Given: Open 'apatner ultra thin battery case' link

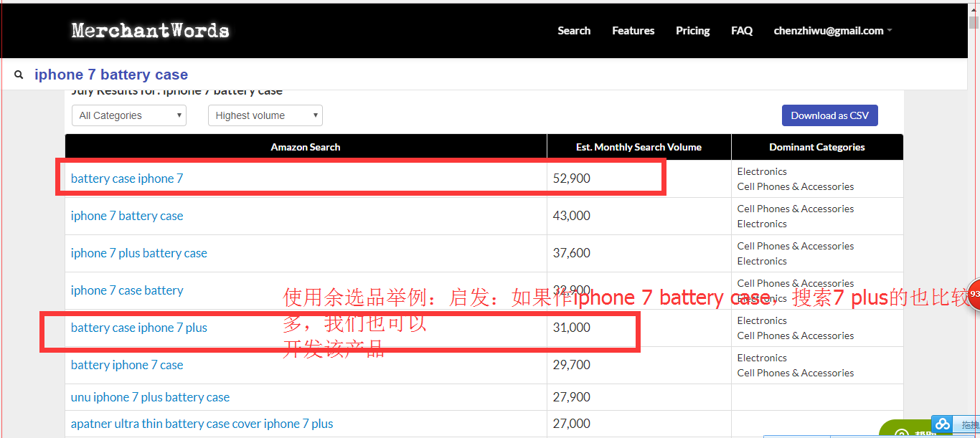Looking at the screenshot, I should pyautogui.click(x=202, y=424).
